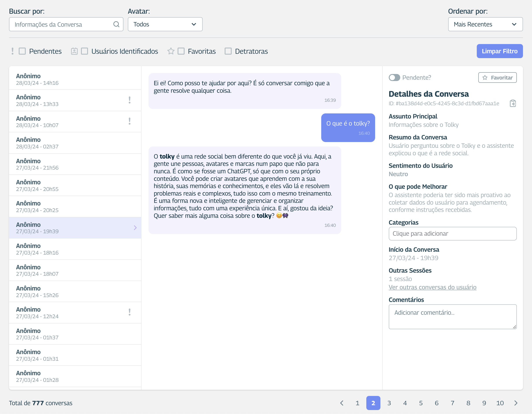Open conversation Anônimo 27/03/24 - 18h16
The height and width of the screenshot is (414, 532).
click(75, 249)
